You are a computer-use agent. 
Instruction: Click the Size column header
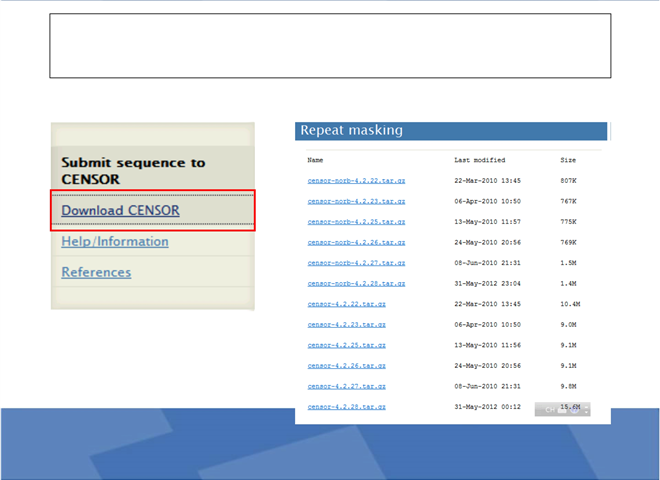point(568,160)
